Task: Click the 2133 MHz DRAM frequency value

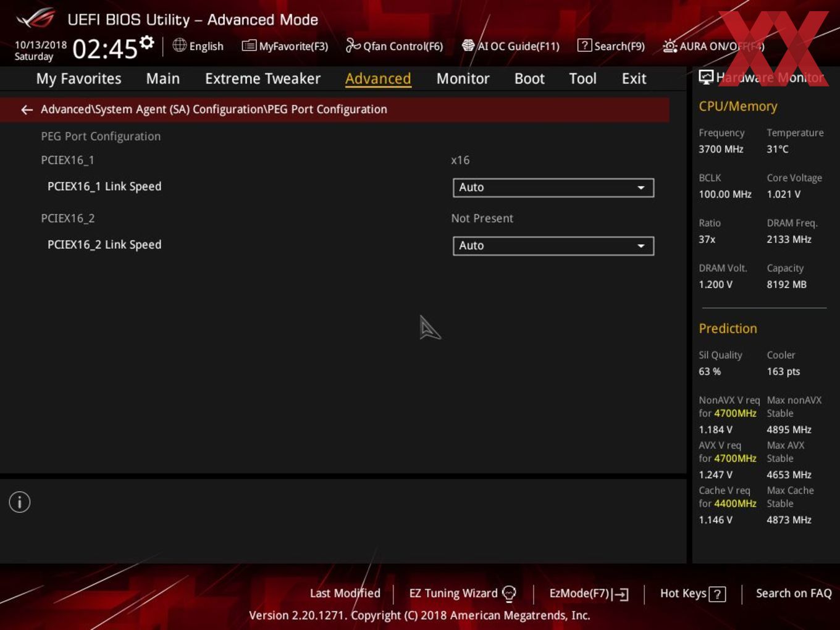Action: [789, 240]
